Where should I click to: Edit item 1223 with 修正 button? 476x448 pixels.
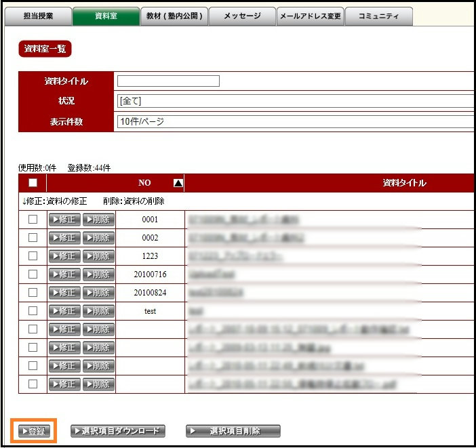coord(64,256)
